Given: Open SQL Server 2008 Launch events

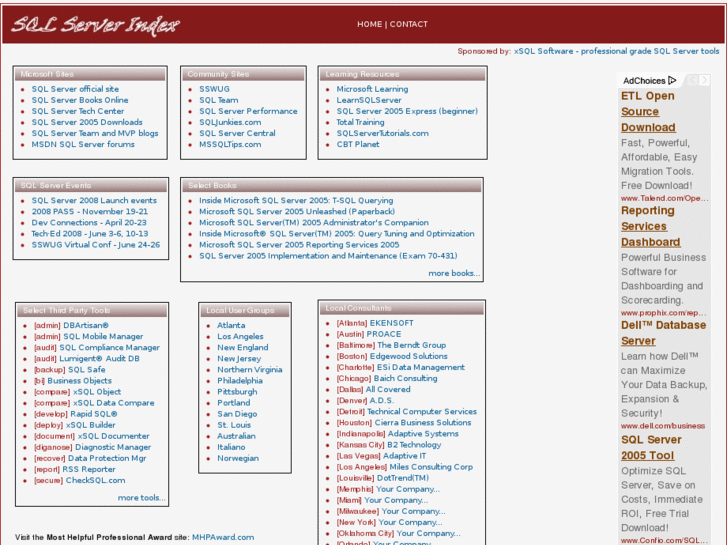Looking at the screenshot, I should tap(94, 200).
